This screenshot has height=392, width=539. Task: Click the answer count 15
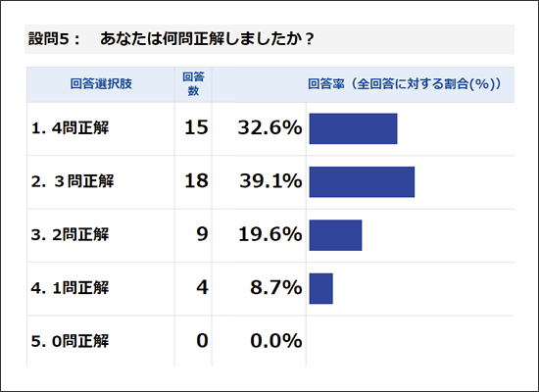pyautogui.click(x=196, y=127)
